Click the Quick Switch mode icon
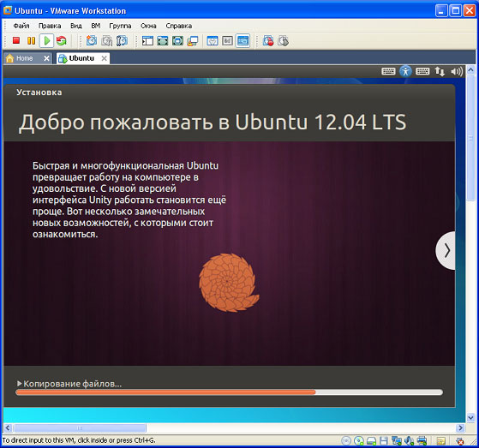 click(x=163, y=40)
